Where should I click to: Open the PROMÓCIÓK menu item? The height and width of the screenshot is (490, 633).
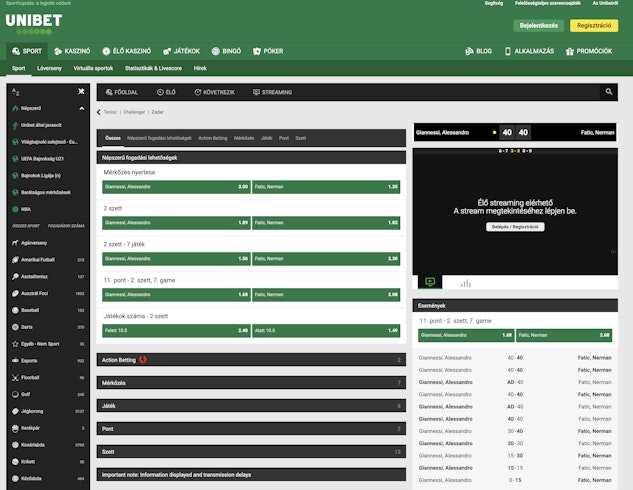click(589, 51)
